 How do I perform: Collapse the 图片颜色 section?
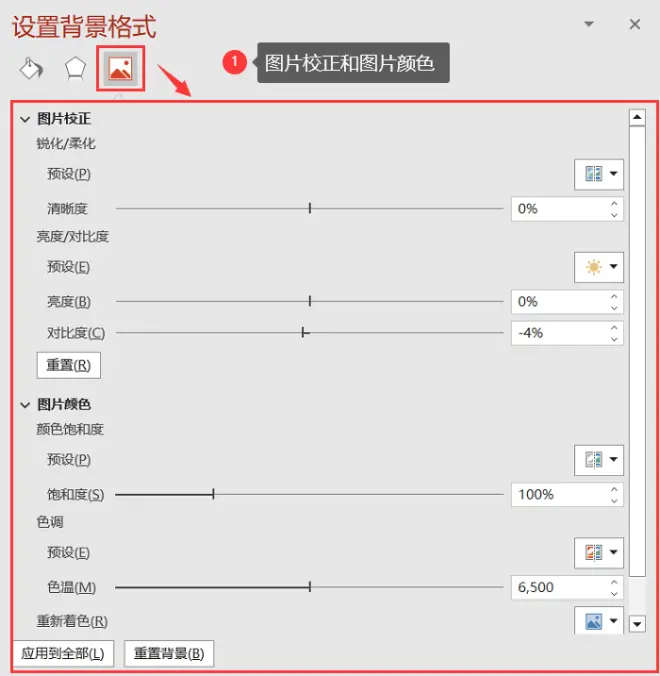pos(25,405)
